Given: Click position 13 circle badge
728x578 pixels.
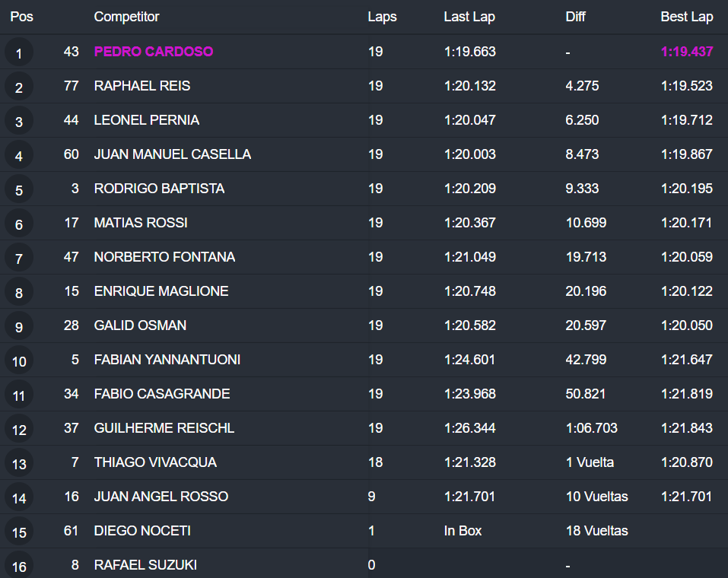Looking at the screenshot, I should point(19,464).
